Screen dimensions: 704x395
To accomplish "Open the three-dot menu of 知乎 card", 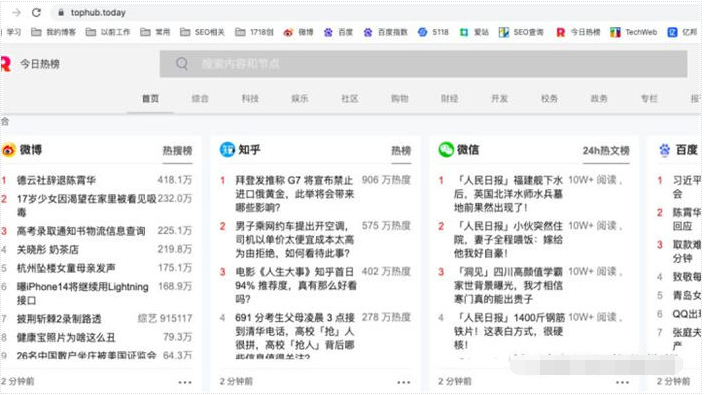I will (x=404, y=382).
